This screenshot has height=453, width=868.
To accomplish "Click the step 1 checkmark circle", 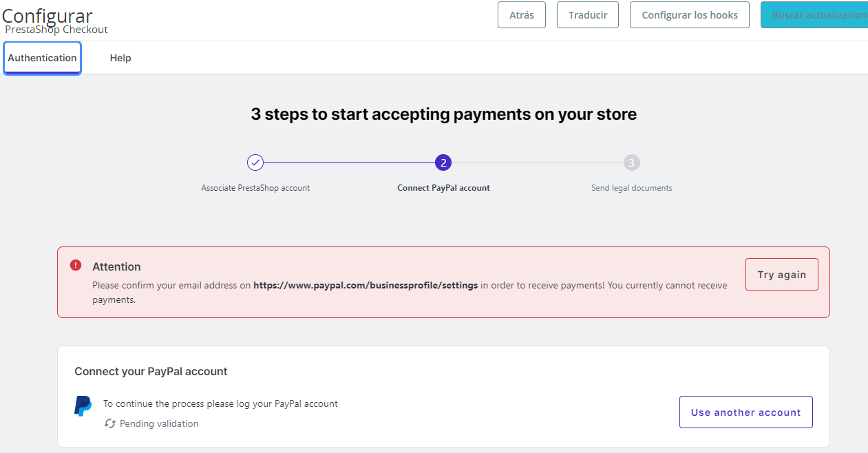I will coord(255,162).
